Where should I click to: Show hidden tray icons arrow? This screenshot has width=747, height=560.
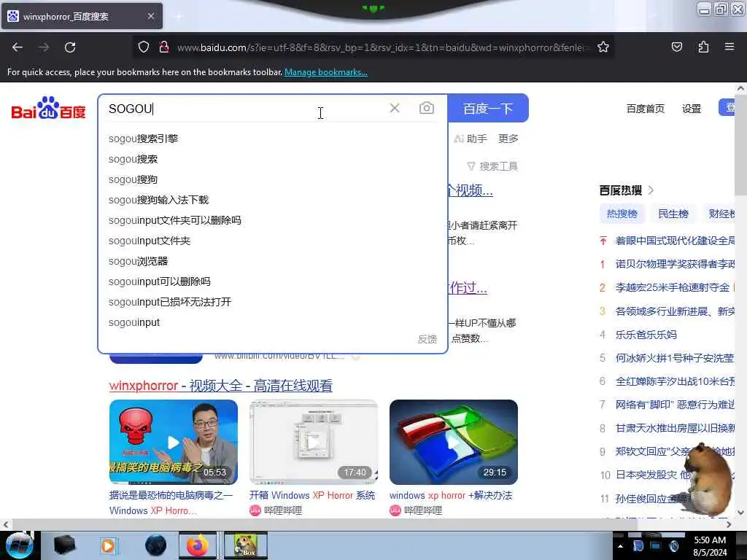[x=620, y=546]
